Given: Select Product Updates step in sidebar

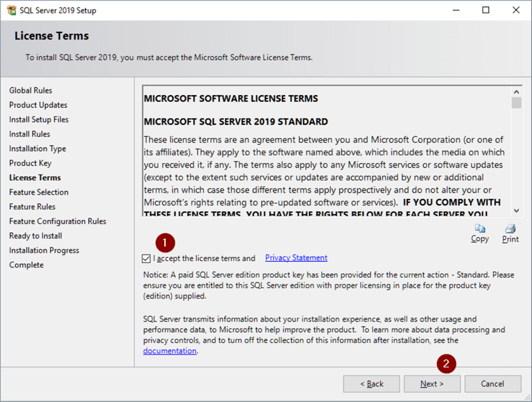Looking at the screenshot, I should pos(38,105).
